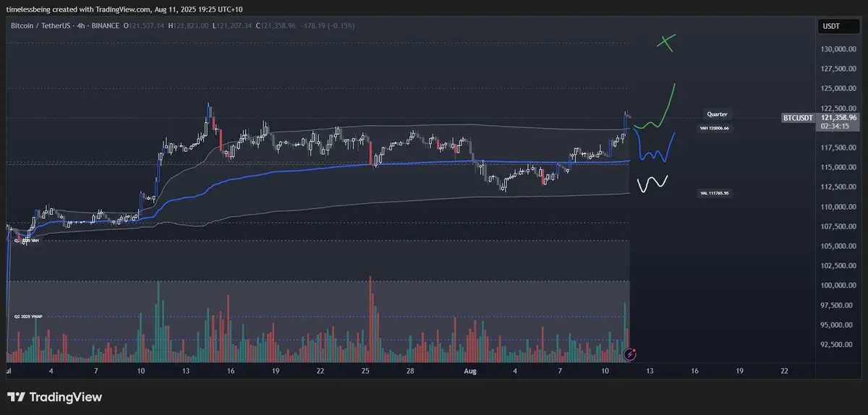Click the date 25 on the time axis
The image size is (868, 415).
366,370
